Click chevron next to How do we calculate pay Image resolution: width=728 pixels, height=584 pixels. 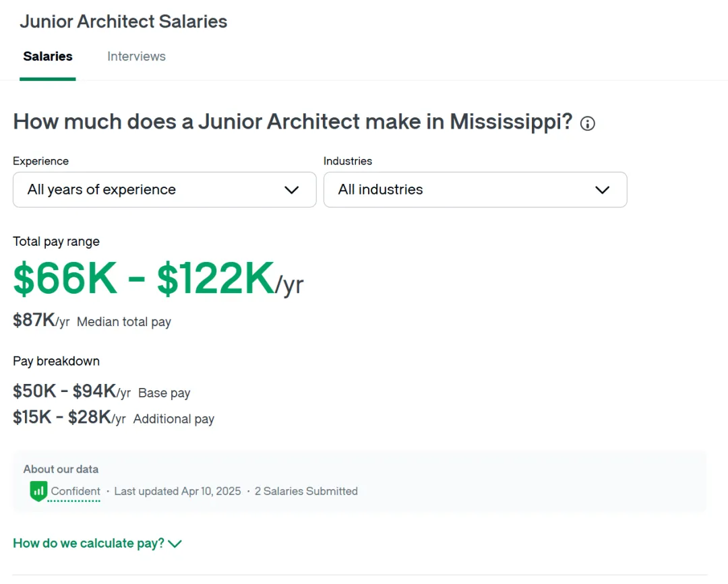tap(175, 544)
